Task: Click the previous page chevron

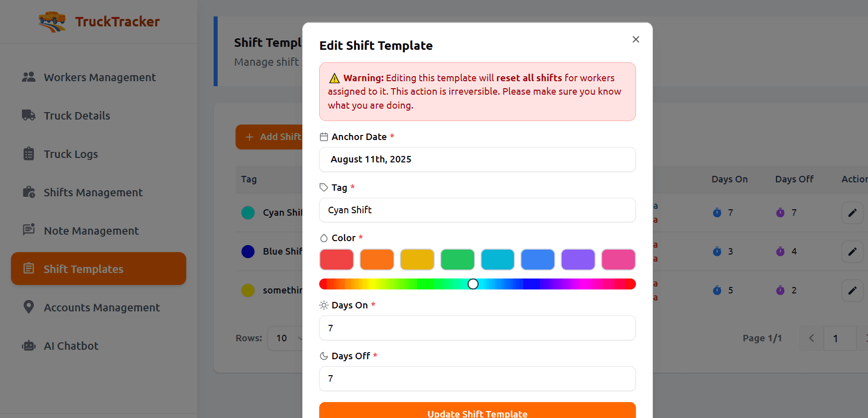Action: point(812,338)
